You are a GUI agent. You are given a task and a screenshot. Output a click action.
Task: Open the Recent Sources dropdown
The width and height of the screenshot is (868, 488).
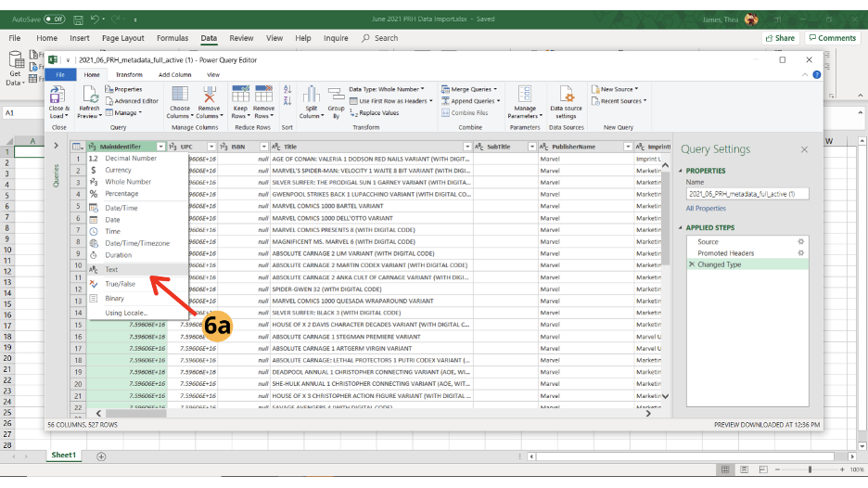point(619,101)
